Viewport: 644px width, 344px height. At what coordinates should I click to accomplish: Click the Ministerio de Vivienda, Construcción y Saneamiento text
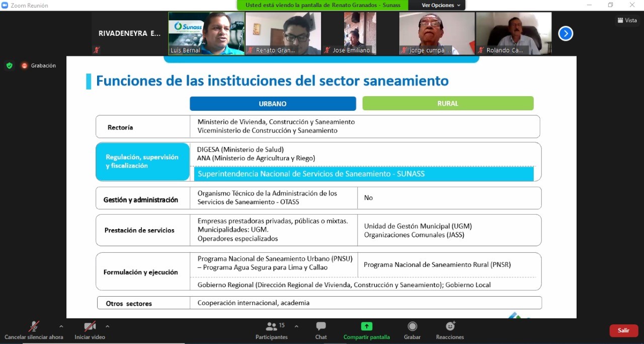coord(276,121)
